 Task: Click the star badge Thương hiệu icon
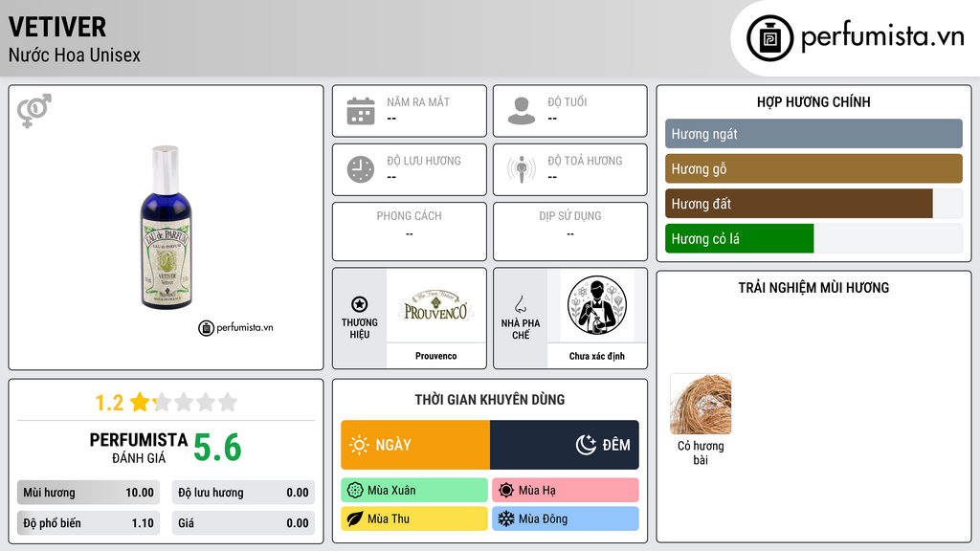[360, 304]
